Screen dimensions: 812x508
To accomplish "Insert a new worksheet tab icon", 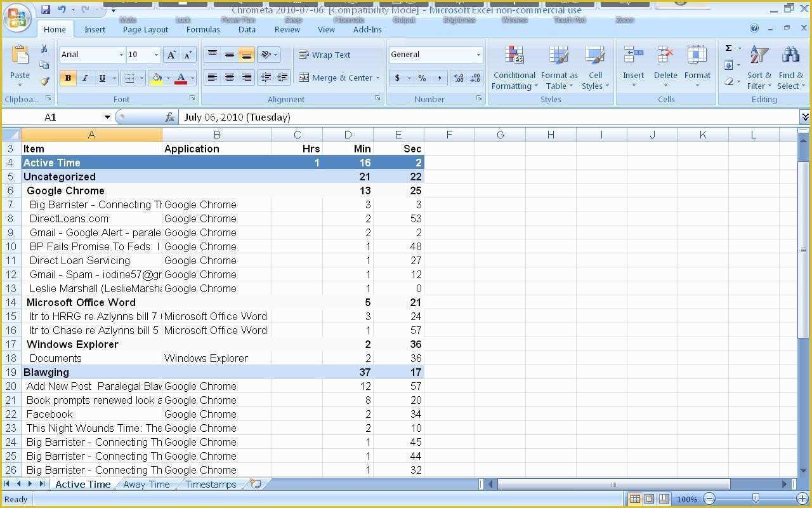I will [x=256, y=484].
